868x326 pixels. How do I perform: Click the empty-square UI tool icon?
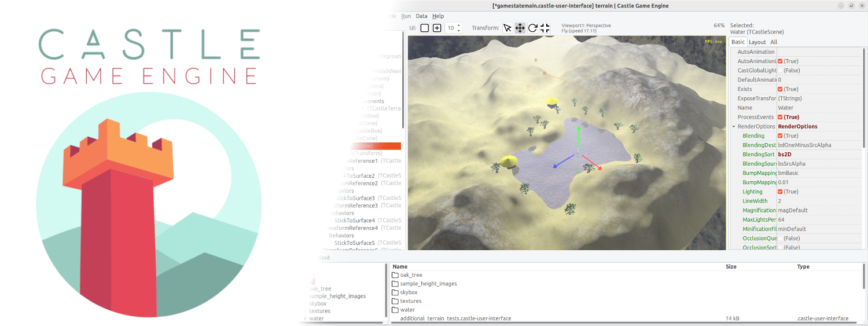pos(425,28)
